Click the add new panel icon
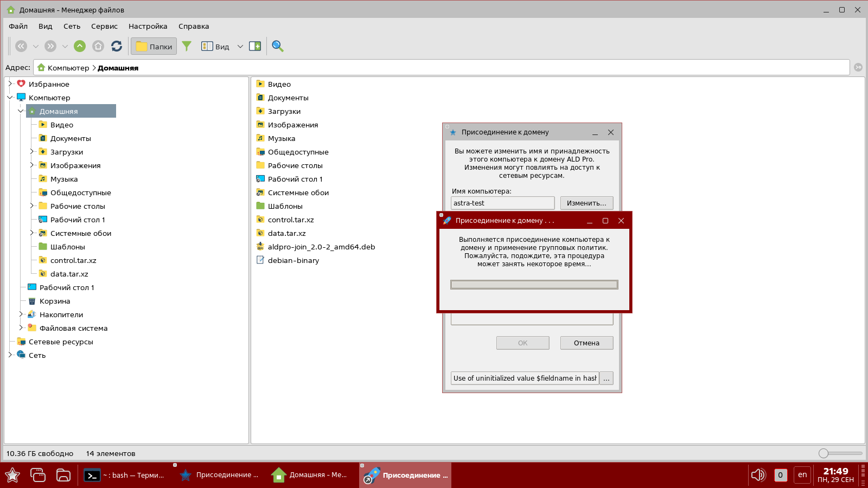Viewport: 868px width, 488px height. [255, 47]
